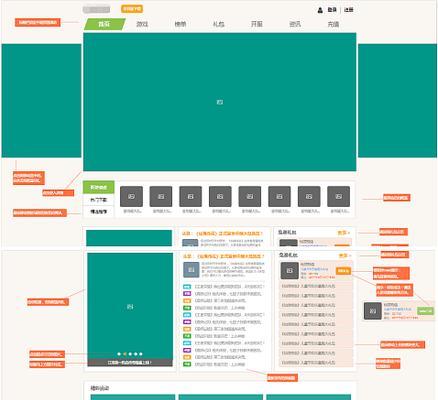Select the orange active carousel dot
Viewport: 438px width, 400px height.
125,354
